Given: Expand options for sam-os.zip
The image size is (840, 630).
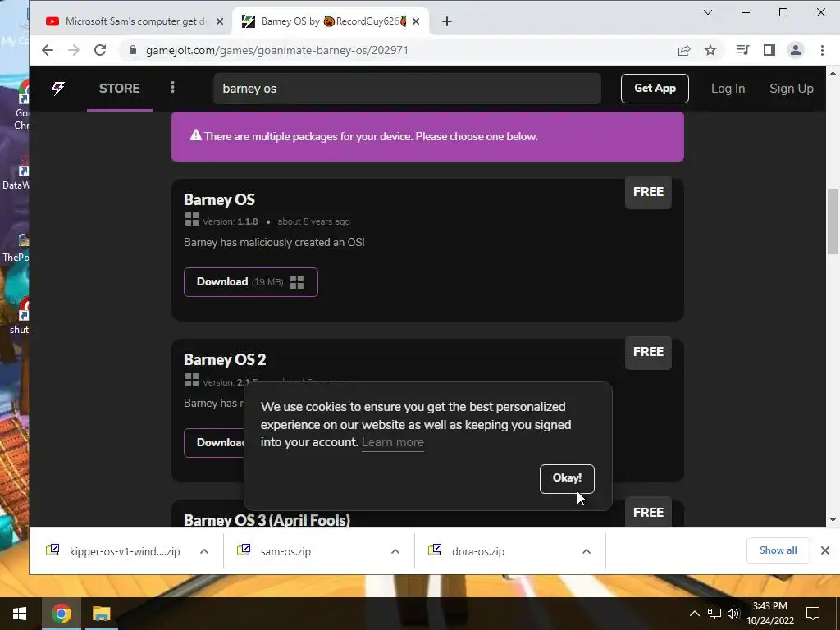Looking at the screenshot, I should (395, 551).
